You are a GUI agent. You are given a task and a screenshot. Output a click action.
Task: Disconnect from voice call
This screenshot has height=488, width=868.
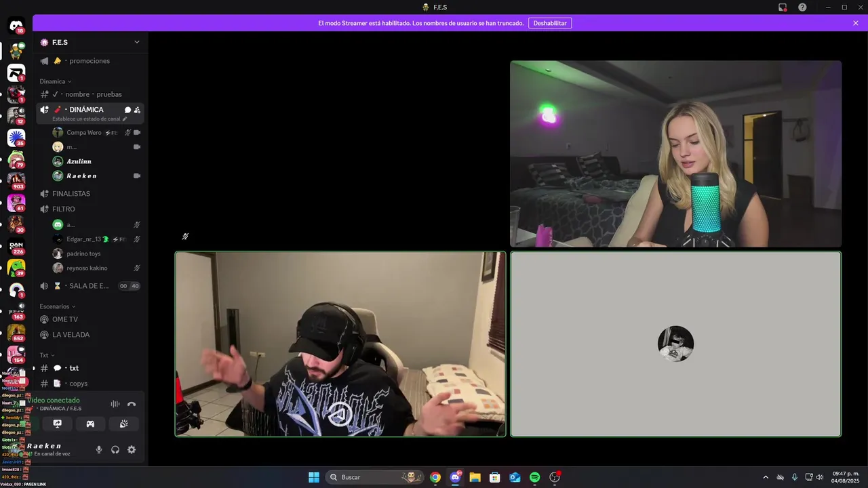[x=132, y=404]
